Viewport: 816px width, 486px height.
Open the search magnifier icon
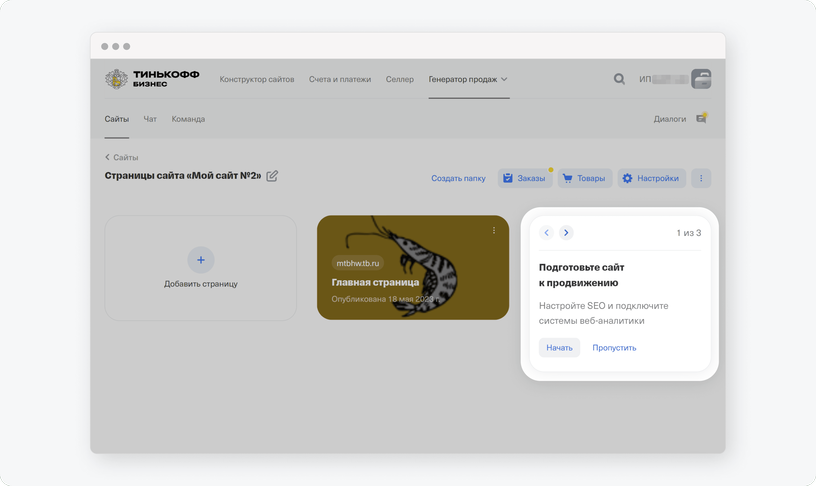tap(619, 79)
